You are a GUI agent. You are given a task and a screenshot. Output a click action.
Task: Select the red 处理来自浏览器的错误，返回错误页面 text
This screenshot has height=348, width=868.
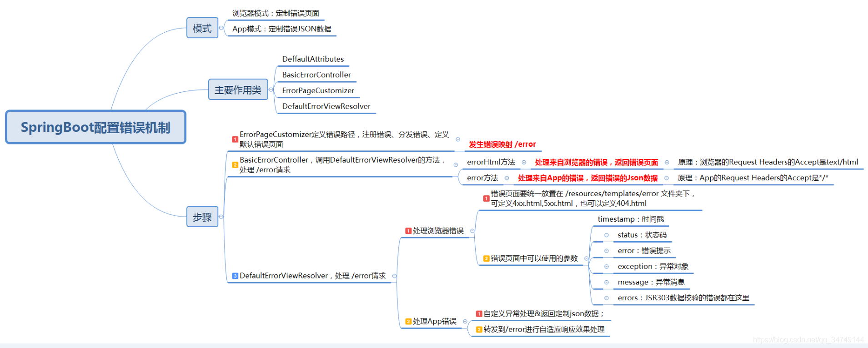click(x=597, y=162)
